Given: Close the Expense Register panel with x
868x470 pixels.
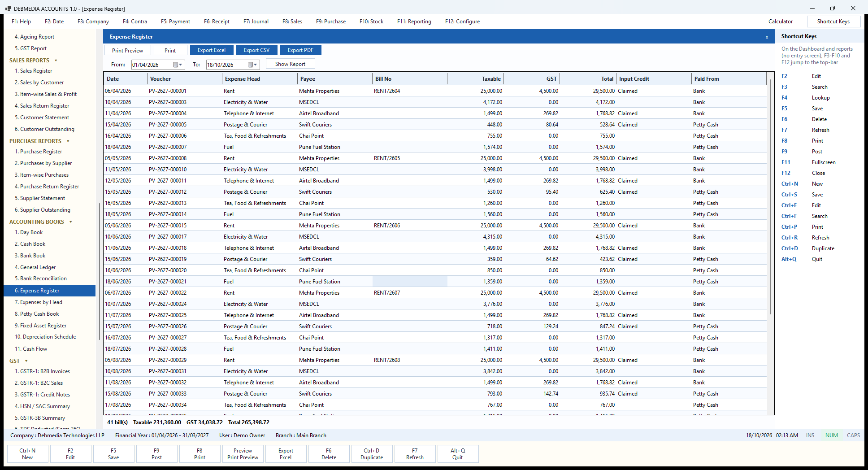Looking at the screenshot, I should click(767, 37).
